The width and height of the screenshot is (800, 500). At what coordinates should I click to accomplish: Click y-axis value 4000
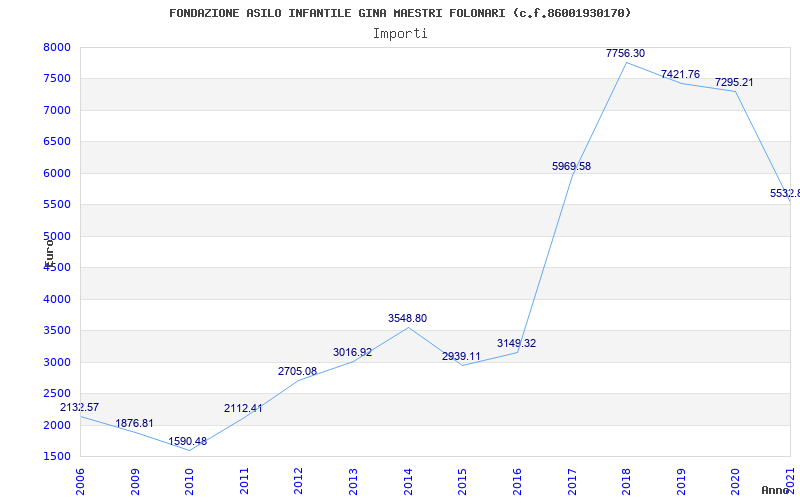57,299
